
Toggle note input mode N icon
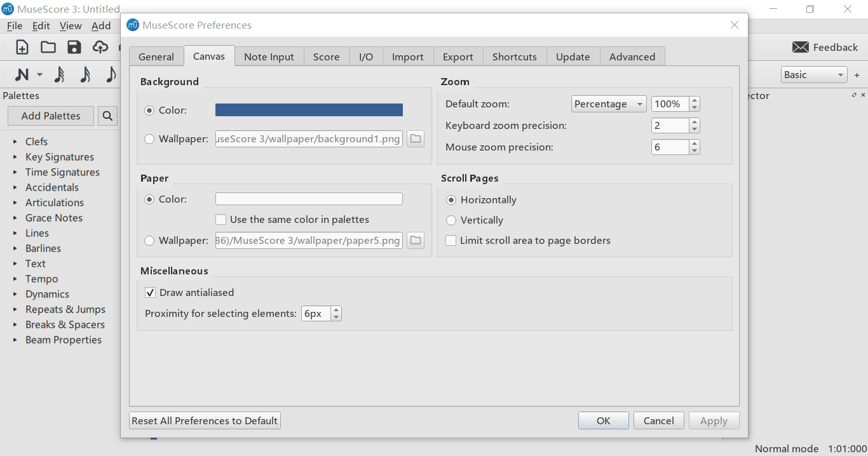pos(22,75)
